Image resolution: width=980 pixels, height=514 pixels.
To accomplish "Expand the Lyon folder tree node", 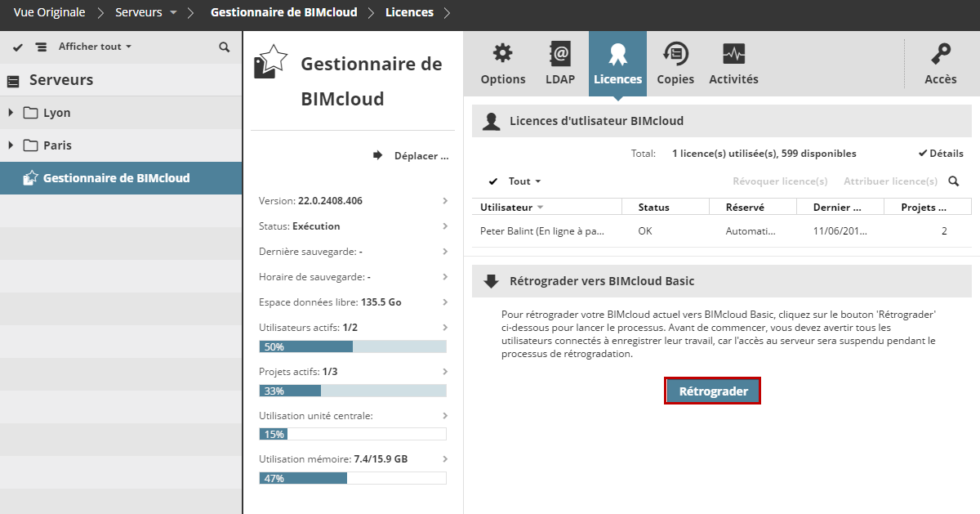I will [x=11, y=113].
